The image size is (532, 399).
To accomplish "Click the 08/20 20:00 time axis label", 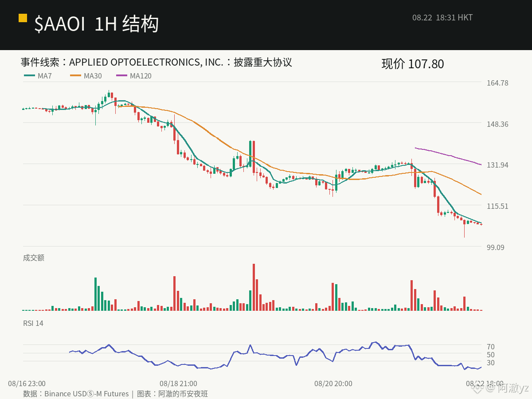I will tap(333, 383).
